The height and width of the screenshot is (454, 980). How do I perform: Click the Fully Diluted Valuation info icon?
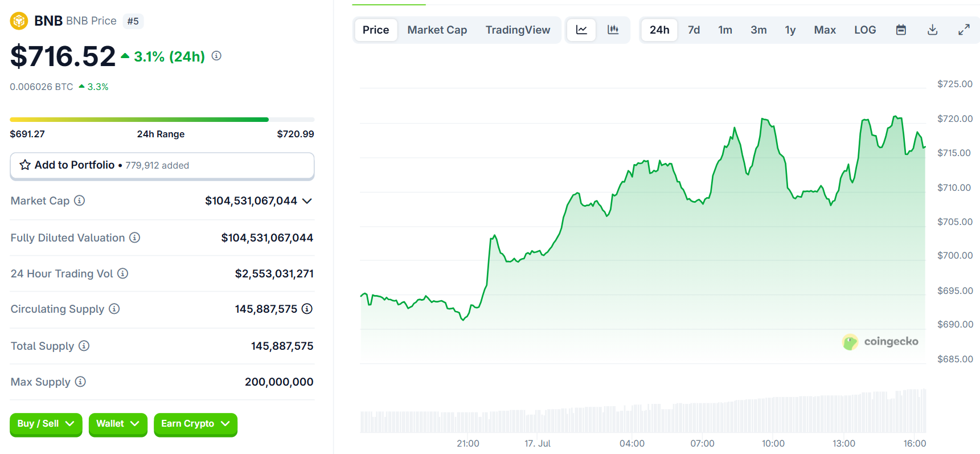pos(134,238)
